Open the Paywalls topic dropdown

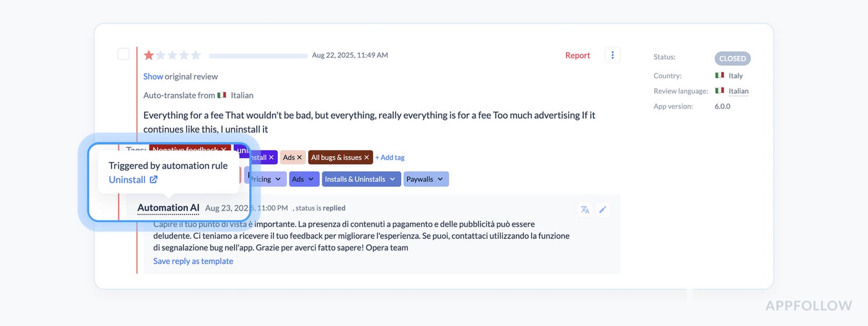point(440,179)
